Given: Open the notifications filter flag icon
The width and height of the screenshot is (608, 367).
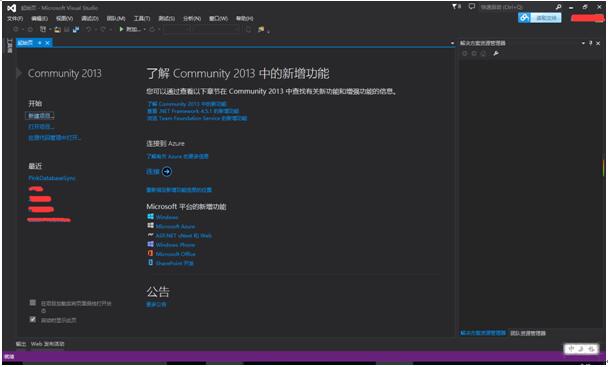Looking at the screenshot, I should (x=455, y=7).
